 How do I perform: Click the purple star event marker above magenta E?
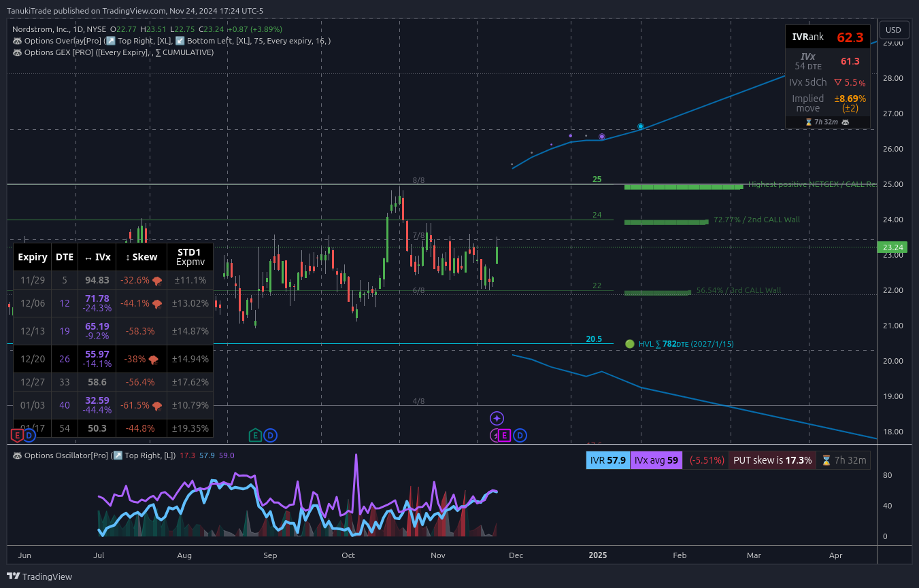pyautogui.click(x=497, y=418)
